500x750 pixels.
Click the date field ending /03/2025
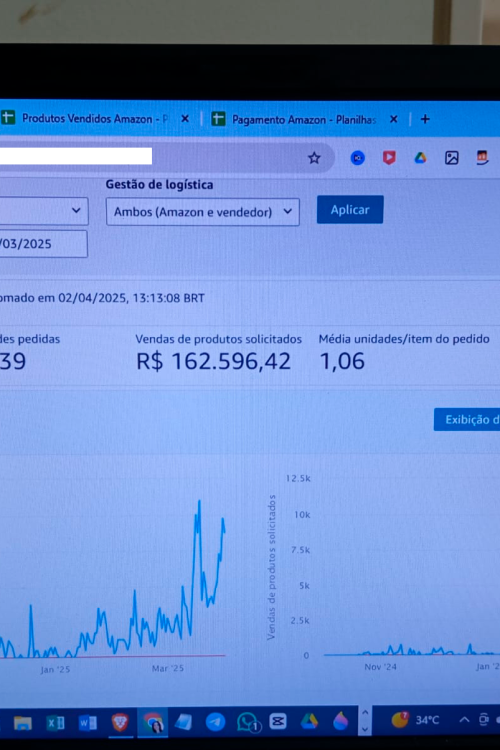click(44, 244)
